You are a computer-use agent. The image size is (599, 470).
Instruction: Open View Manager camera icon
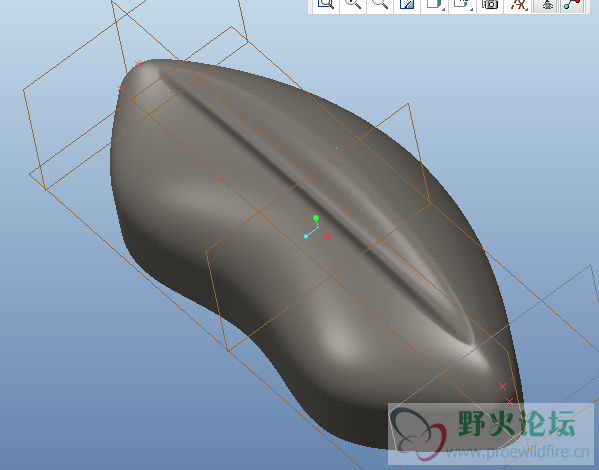(490, 5)
